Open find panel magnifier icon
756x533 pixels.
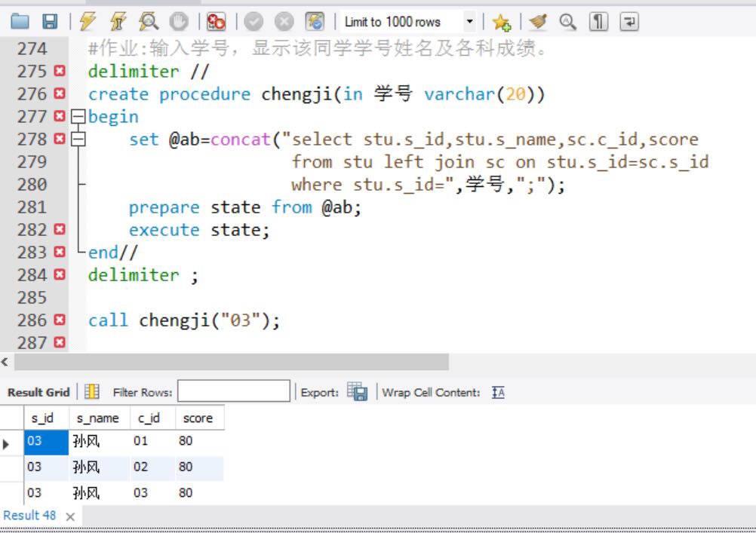pos(567,22)
